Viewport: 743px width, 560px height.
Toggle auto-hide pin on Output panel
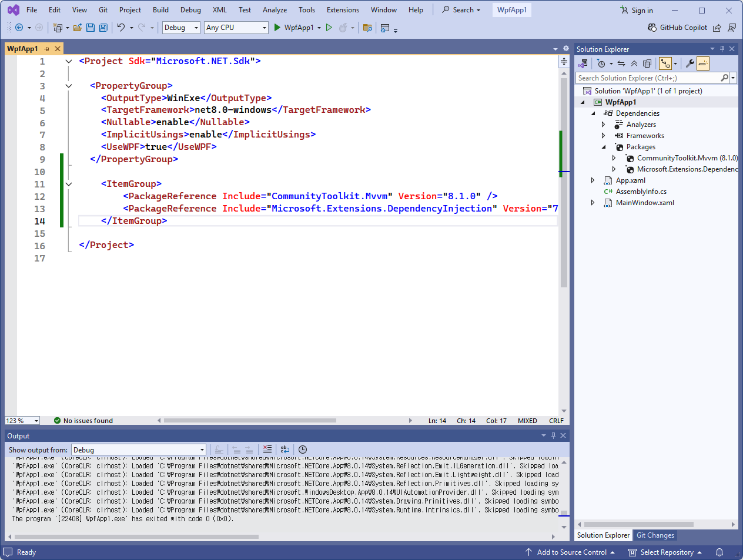[x=553, y=435]
